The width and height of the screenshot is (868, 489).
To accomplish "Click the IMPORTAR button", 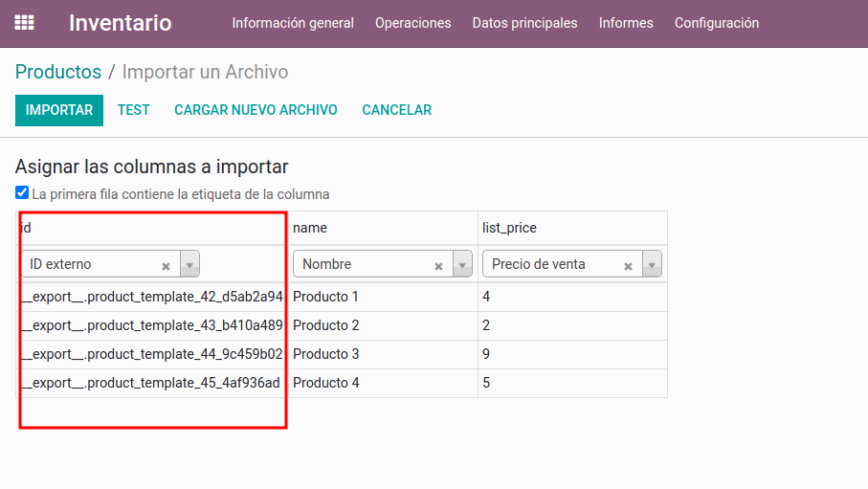I will tap(59, 110).
